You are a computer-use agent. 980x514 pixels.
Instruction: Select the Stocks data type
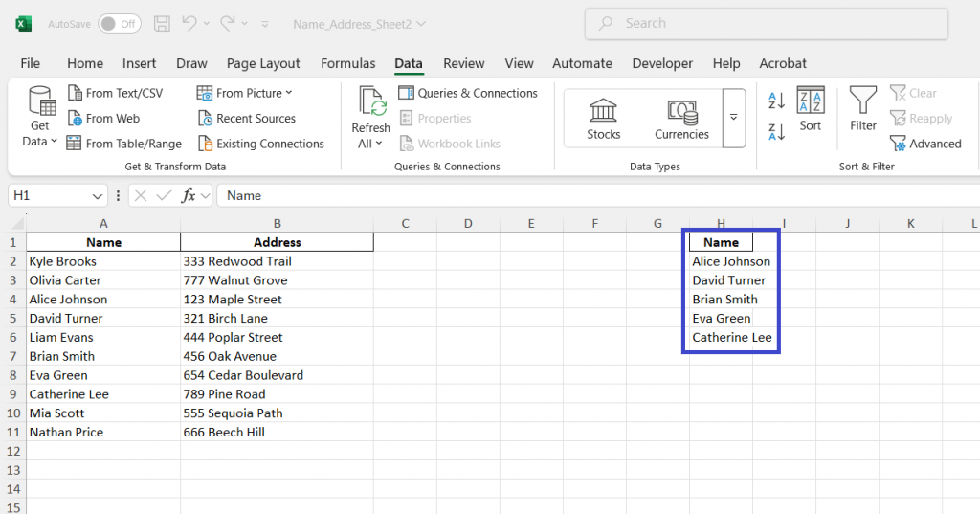[603, 119]
